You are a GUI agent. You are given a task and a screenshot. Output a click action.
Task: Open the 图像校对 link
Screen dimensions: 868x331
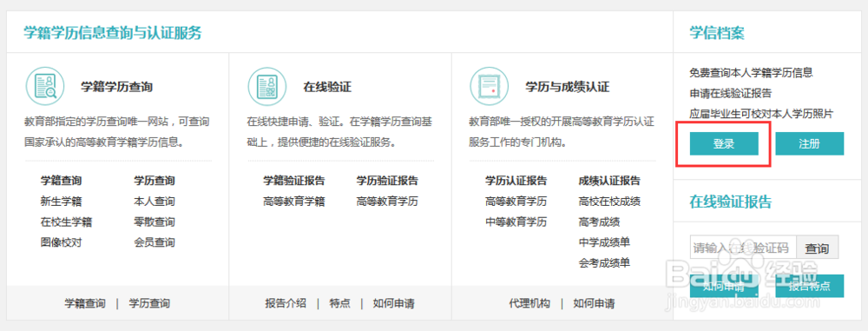click(x=61, y=242)
